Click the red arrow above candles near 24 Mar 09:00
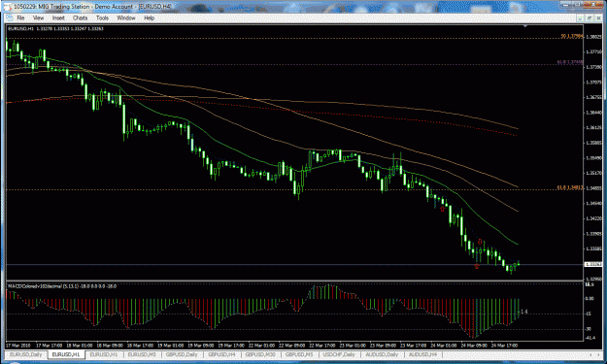607x364 pixels. click(481, 242)
